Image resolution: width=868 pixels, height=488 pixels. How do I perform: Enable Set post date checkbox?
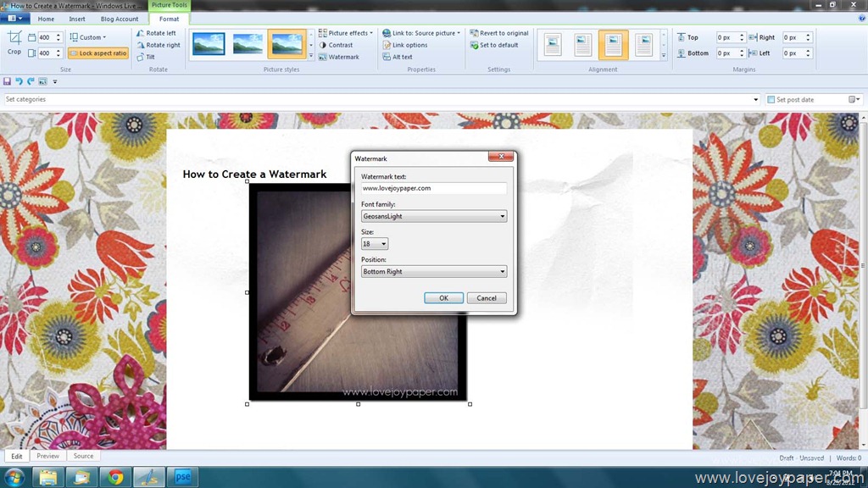(x=771, y=100)
